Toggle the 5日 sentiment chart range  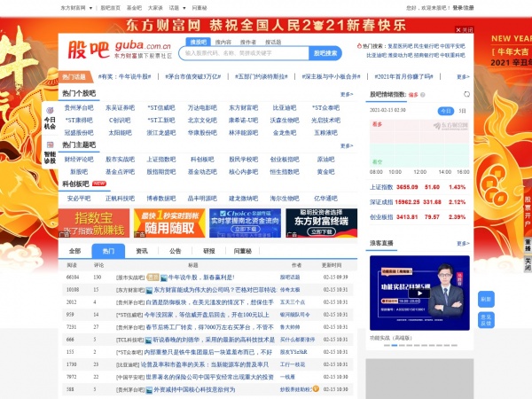(462, 111)
